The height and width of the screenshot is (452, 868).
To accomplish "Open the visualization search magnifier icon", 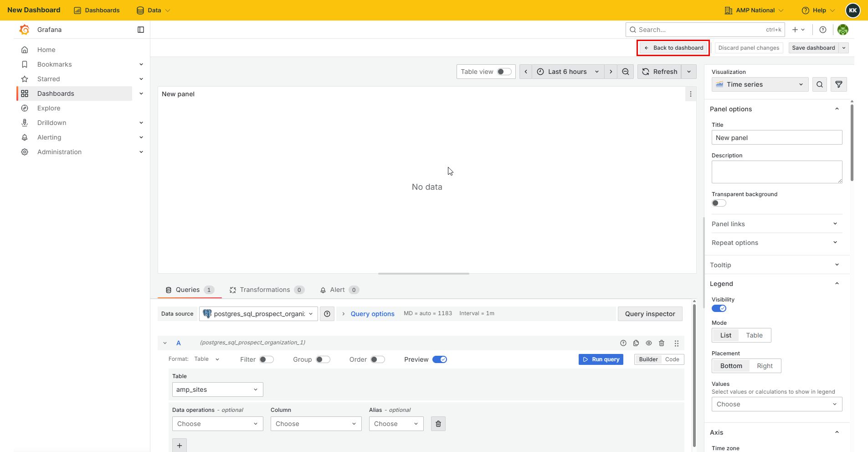I will [820, 84].
